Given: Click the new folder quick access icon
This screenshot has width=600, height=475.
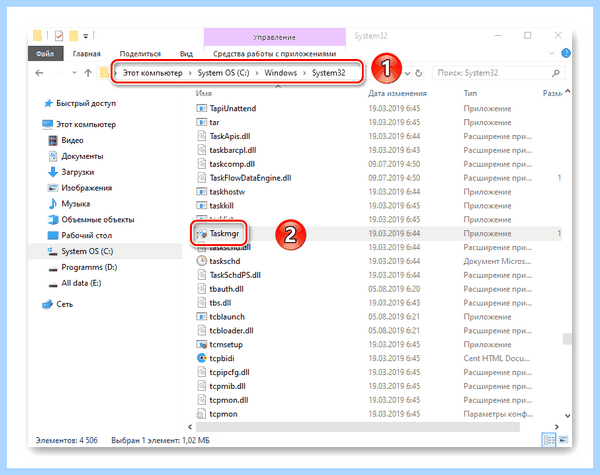Looking at the screenshot, I should point(74,36).
